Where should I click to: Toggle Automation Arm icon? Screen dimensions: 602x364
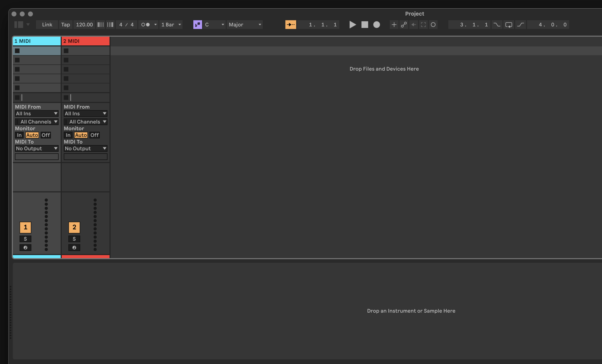click(404, 25)
